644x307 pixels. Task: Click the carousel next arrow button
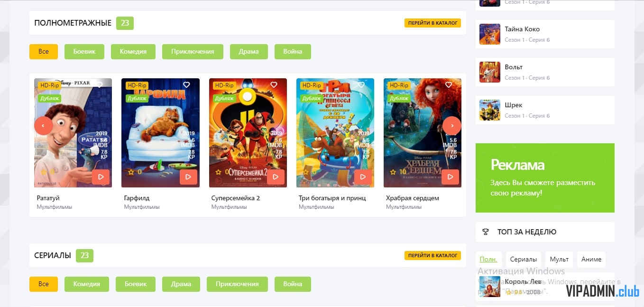coord(452,126)
